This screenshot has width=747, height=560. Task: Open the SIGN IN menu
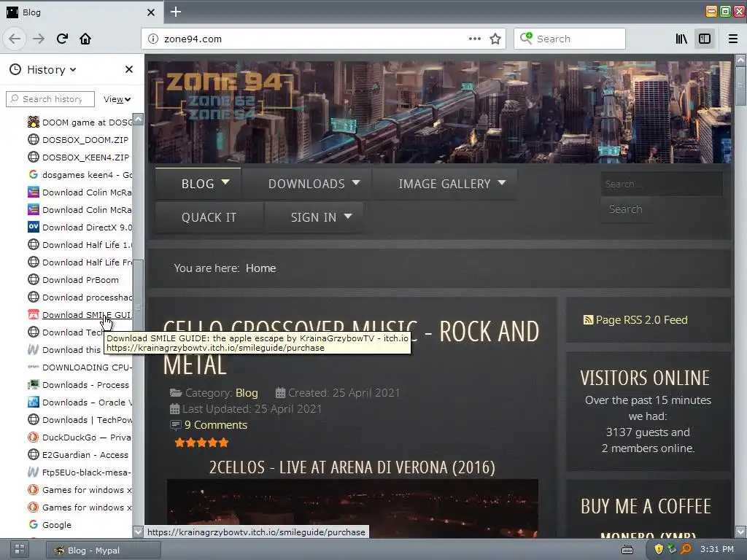point(314,217)
